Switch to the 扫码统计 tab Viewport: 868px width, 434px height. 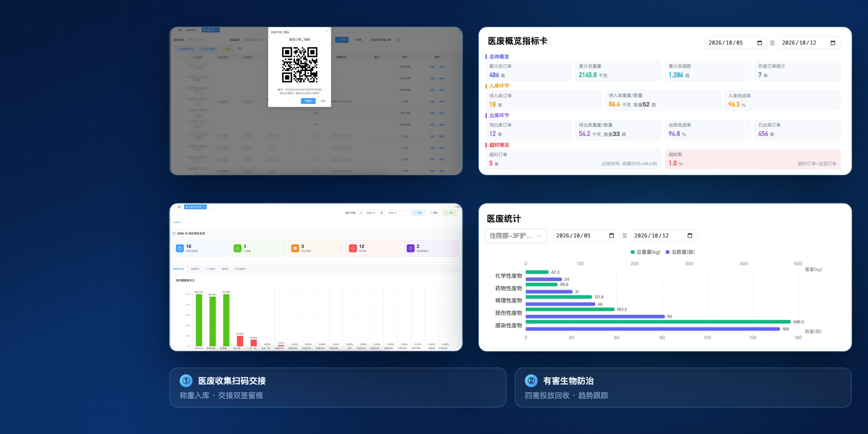pyautogui.click(x=195, y=269)
